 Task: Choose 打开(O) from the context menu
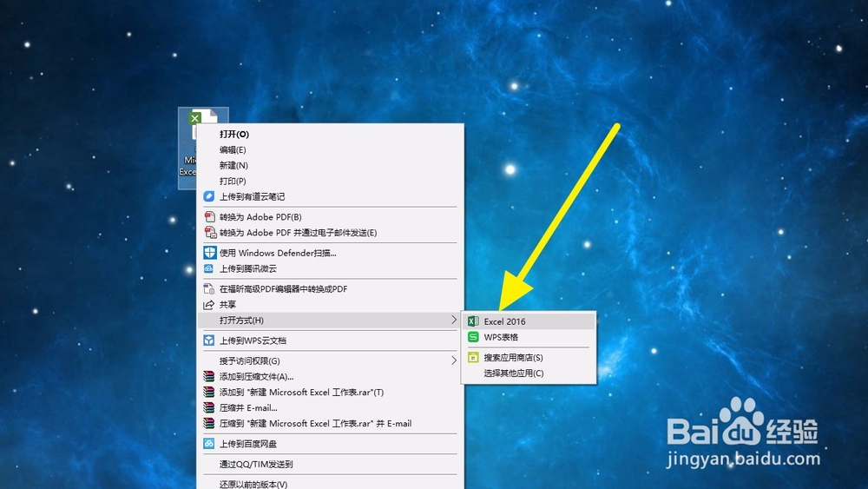330,134
